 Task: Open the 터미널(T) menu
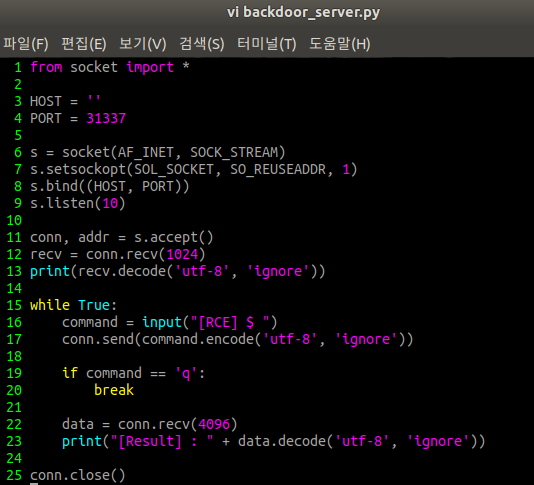click(267, 44)
